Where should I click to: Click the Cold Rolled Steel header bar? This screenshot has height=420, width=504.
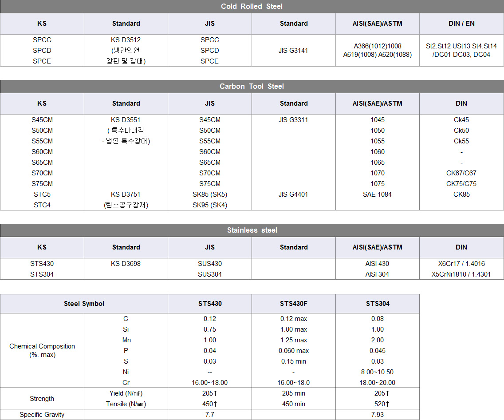pos(252,6)
